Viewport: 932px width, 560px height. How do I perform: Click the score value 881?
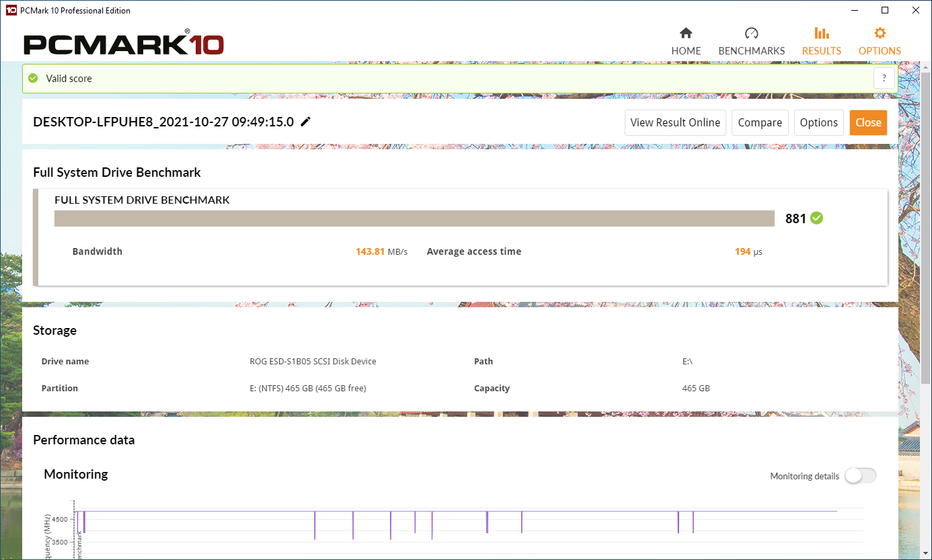(795, 218)
